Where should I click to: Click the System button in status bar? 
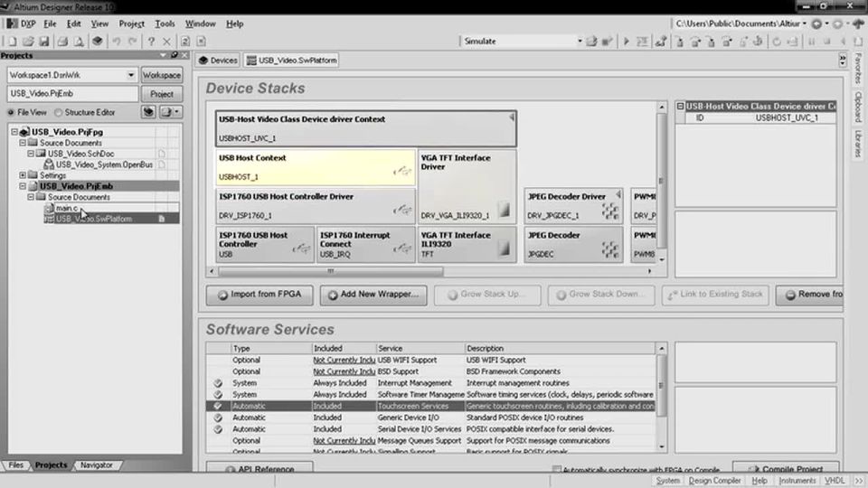667,481
